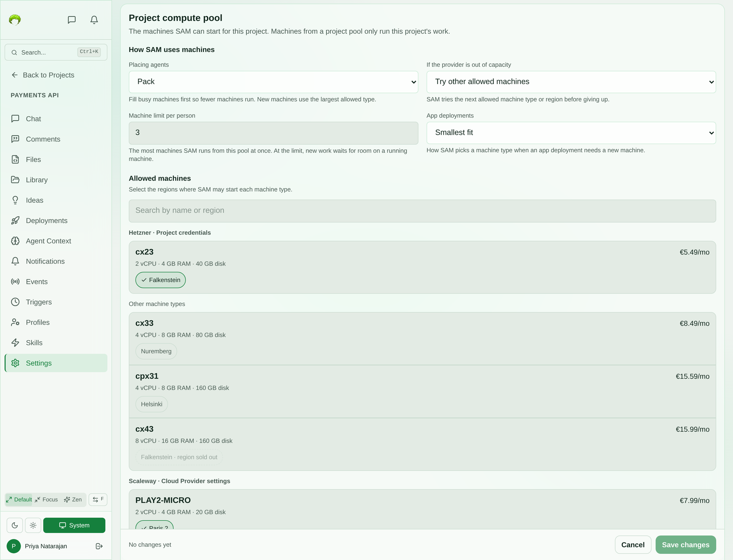The height and width of the screenshot is (560, 733).
Task: Click the No changes yet status text
Action: pos(150,545)
